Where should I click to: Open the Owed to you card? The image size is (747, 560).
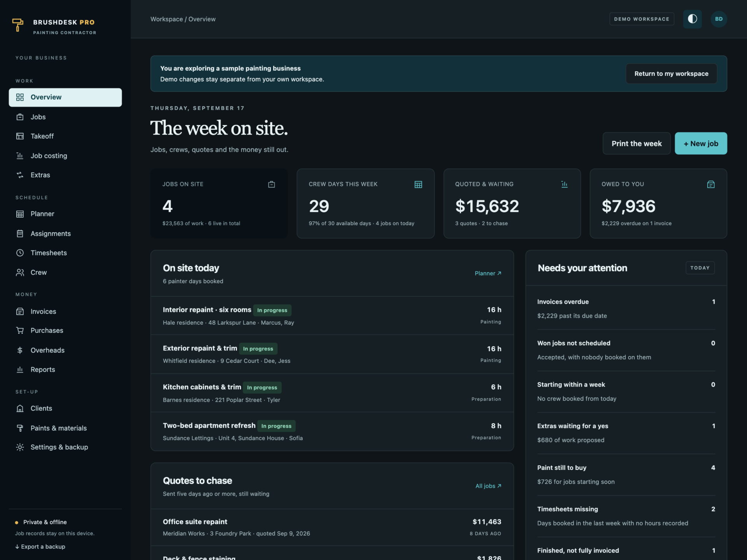pos(658,203)
